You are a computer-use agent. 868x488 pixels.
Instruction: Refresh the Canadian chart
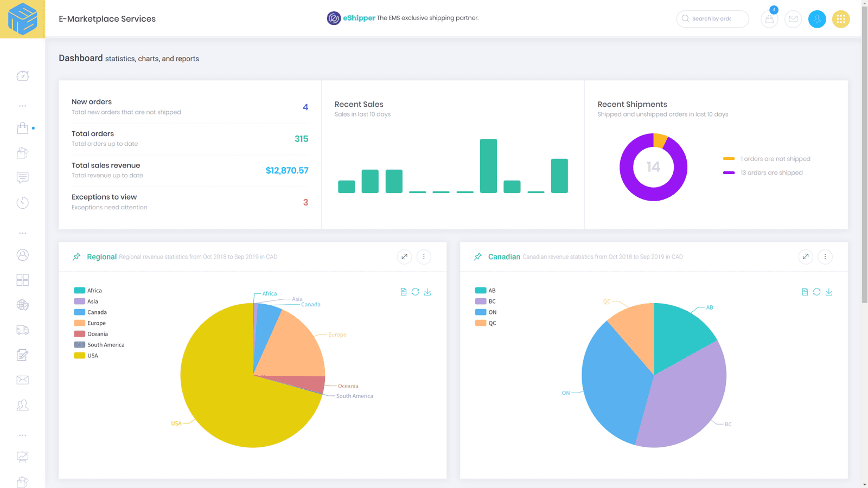coord(816,292)
